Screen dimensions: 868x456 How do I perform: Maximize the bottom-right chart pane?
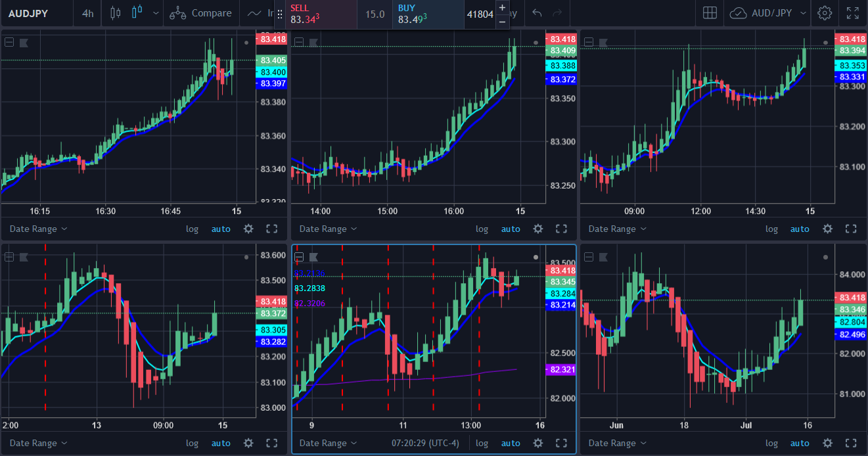(x=850, y=443)
